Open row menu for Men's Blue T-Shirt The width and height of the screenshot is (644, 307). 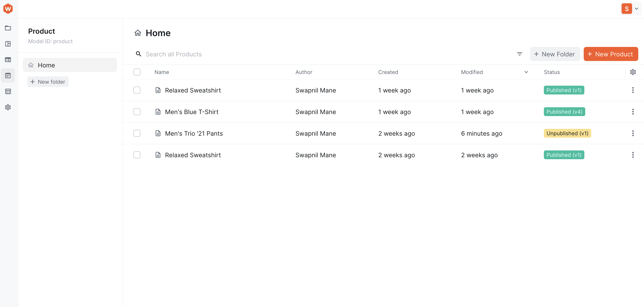[x=633, y=112]
